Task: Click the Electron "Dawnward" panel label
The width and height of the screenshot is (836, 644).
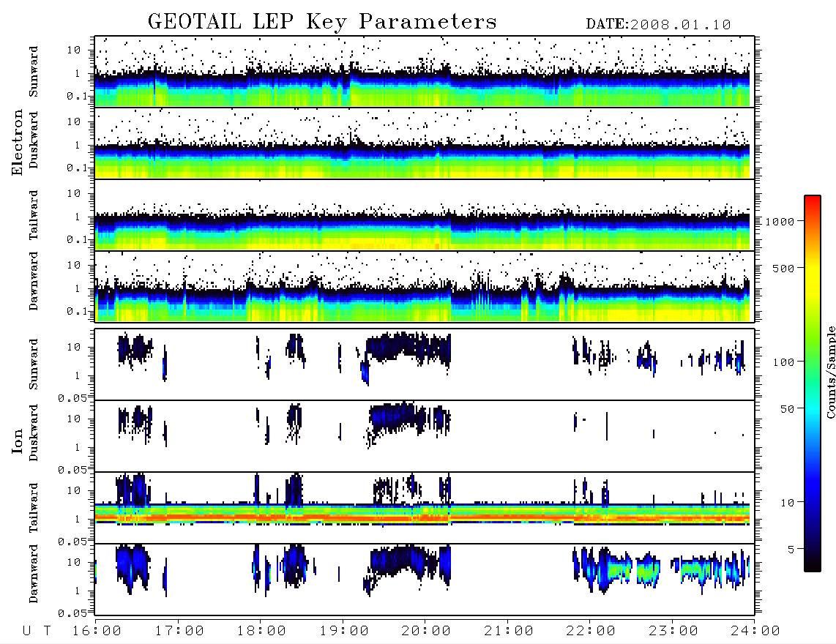Action: (34, 281)
